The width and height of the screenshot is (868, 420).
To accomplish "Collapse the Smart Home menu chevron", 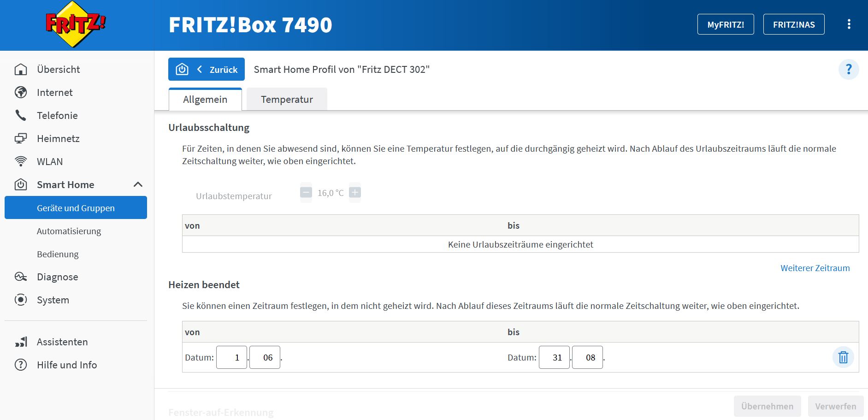I will point(138,184).
